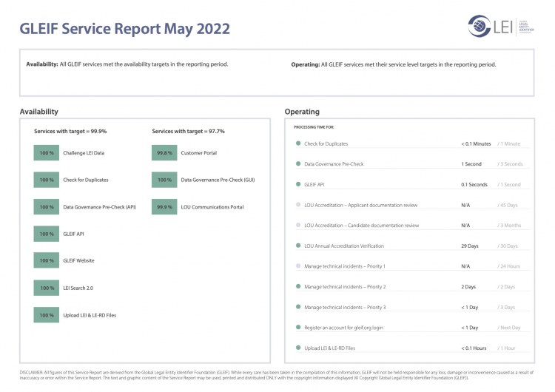Click the status dot for LOU Annual Accreditation Verification
Viewport: 555px width, 392px height.
click(x=298, y=246)
